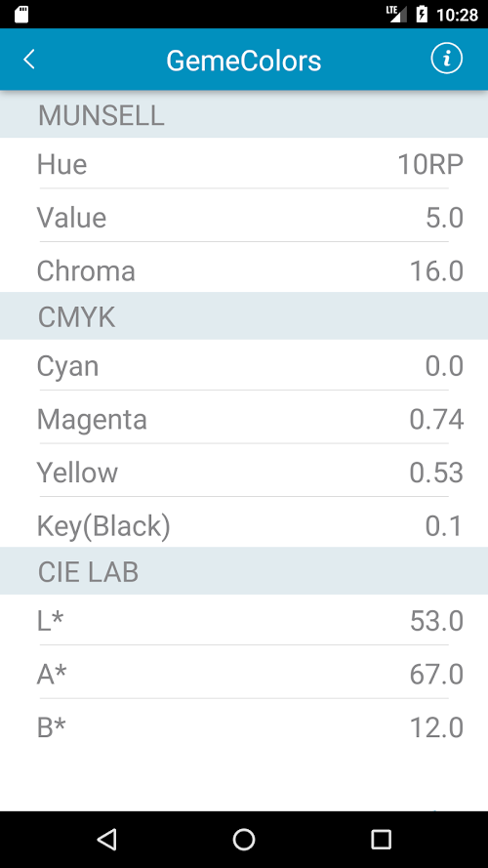Tap the SD card notification icon
Screen dimensions: 488x868
click(x=21, y=15)
